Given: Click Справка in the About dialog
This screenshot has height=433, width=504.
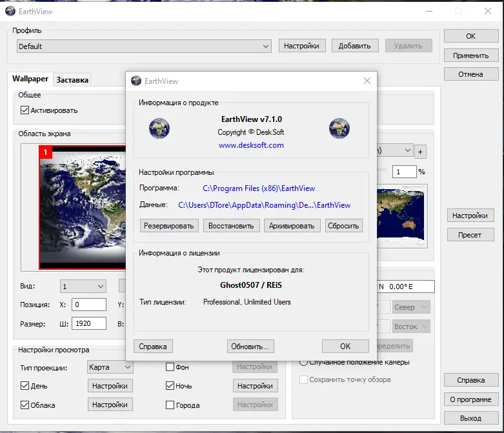Looking at the screenshot, I should point(153,347).
